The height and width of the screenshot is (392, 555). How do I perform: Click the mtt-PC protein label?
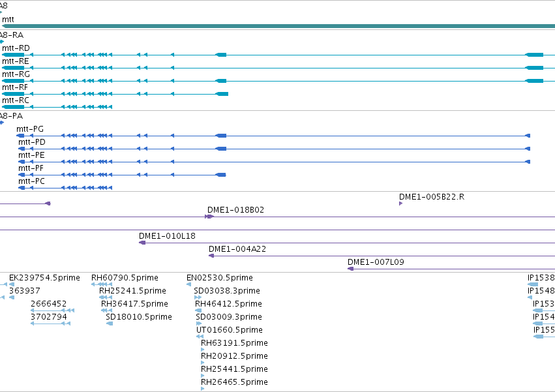coord(31,182)
